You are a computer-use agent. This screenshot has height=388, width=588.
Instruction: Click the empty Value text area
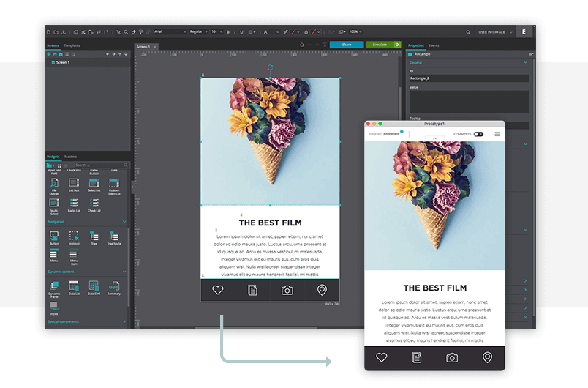(x=469, y=101)
